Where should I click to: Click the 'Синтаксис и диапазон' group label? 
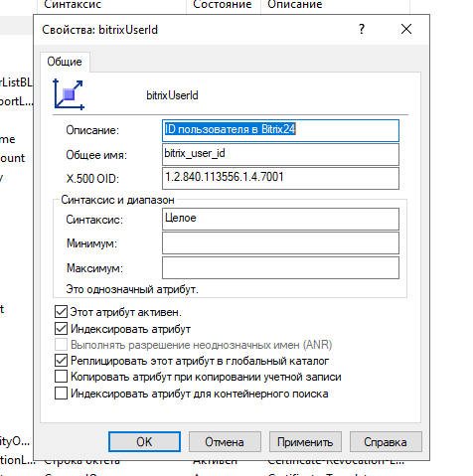tap(117, 200)
